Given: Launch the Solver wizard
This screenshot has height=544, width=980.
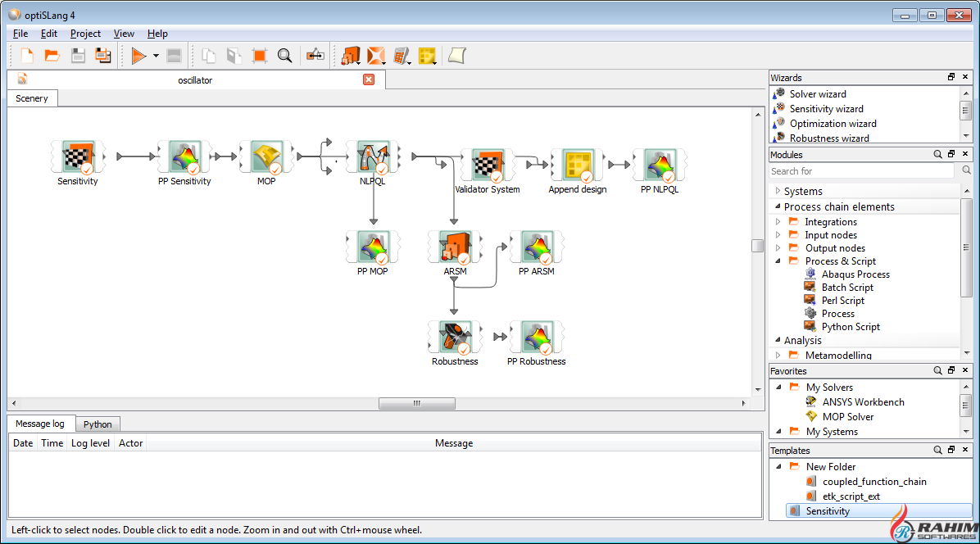Looking at the screenshot, I should point(818,93).
